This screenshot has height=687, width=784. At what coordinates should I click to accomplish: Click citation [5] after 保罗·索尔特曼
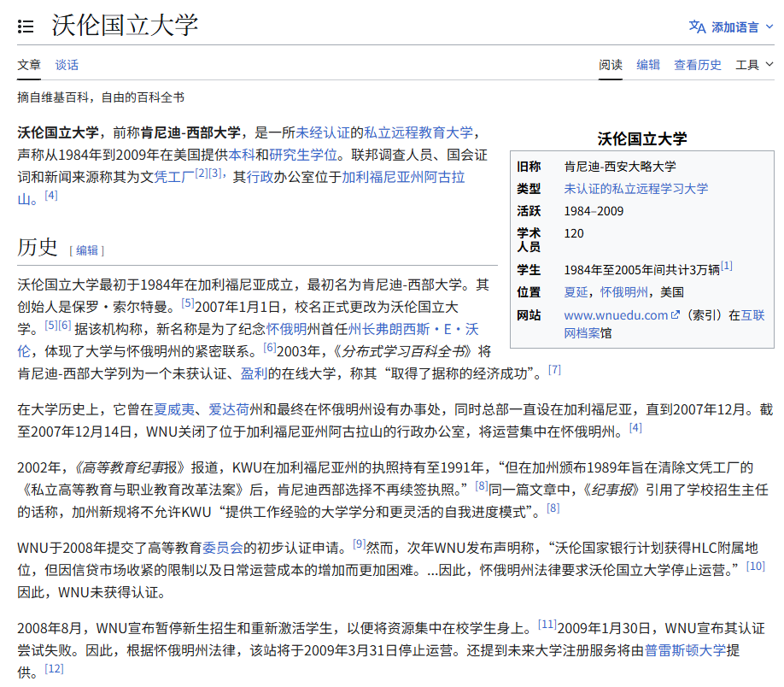point(188,302)
